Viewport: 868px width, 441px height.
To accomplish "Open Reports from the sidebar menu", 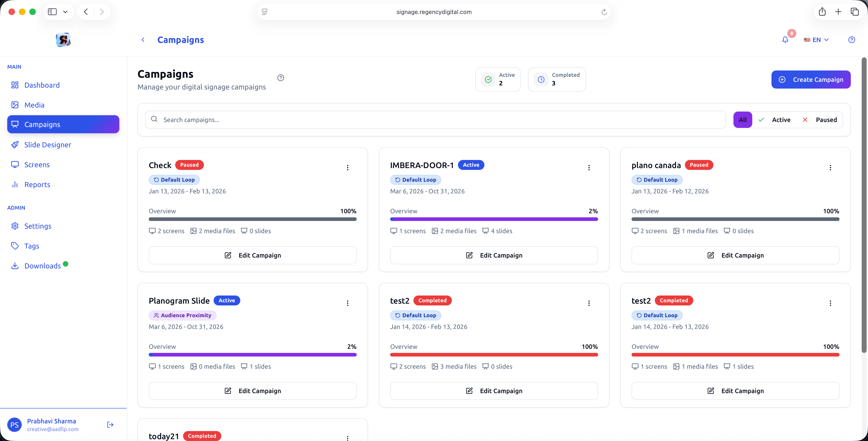I will click(x=37, y=185).
